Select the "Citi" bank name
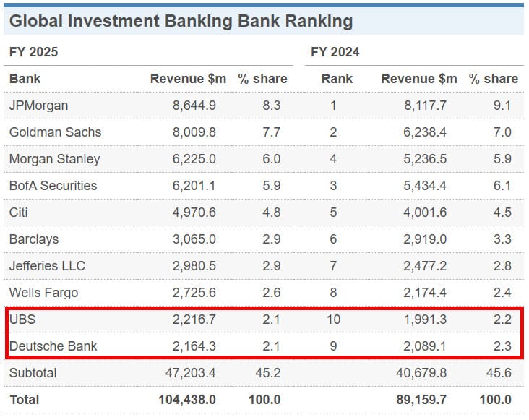The height and width of the screenshot is (420, 529). 18,213
